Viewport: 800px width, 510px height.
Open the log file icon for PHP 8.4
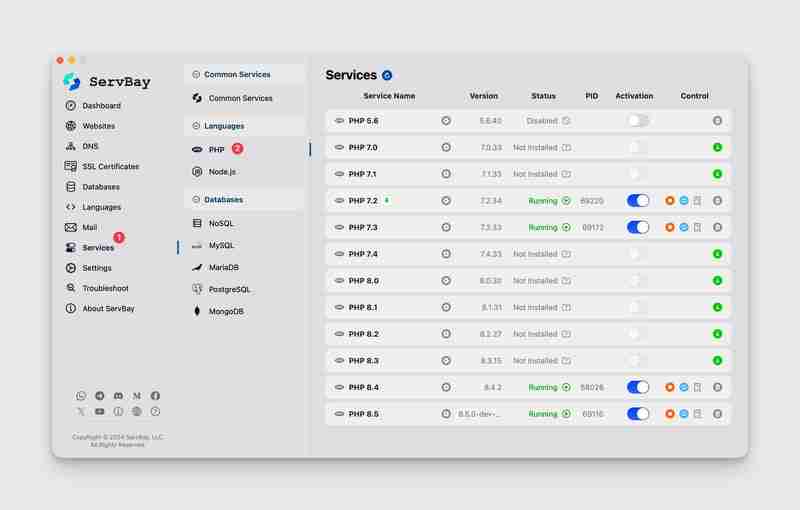(x=697, y=387)
